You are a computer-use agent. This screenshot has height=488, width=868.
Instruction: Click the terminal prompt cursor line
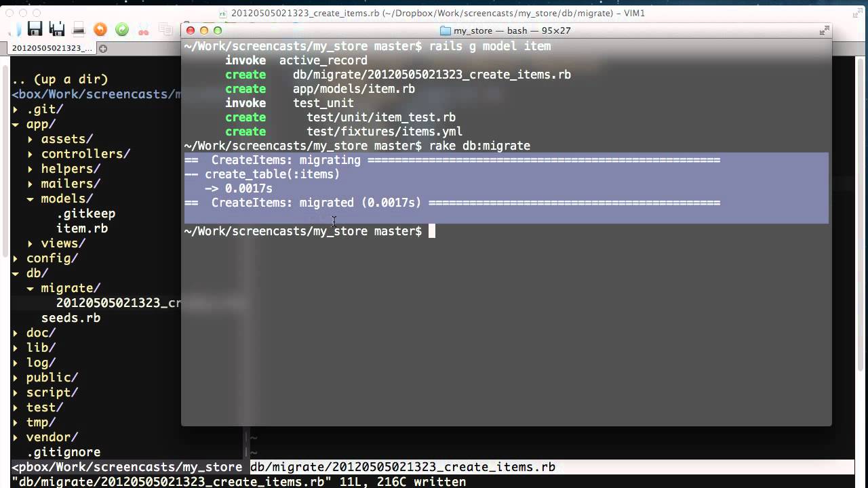(309, 231)
